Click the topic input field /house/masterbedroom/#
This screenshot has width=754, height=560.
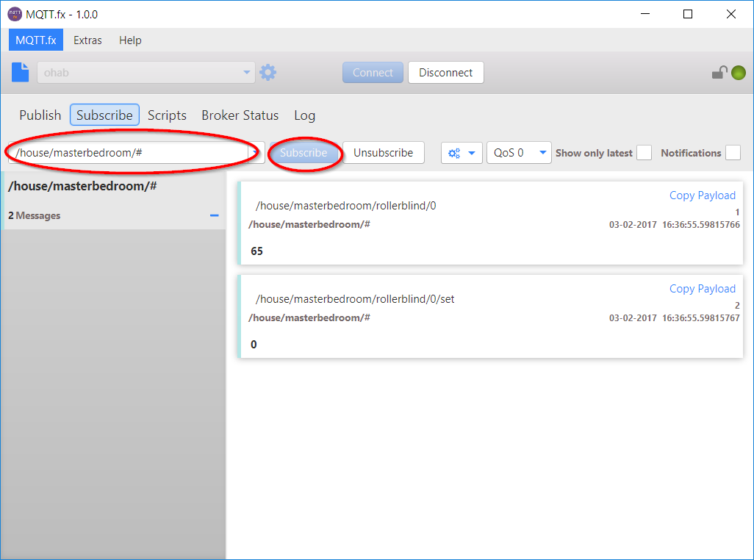pyautogui.click(x=129, y=153)
